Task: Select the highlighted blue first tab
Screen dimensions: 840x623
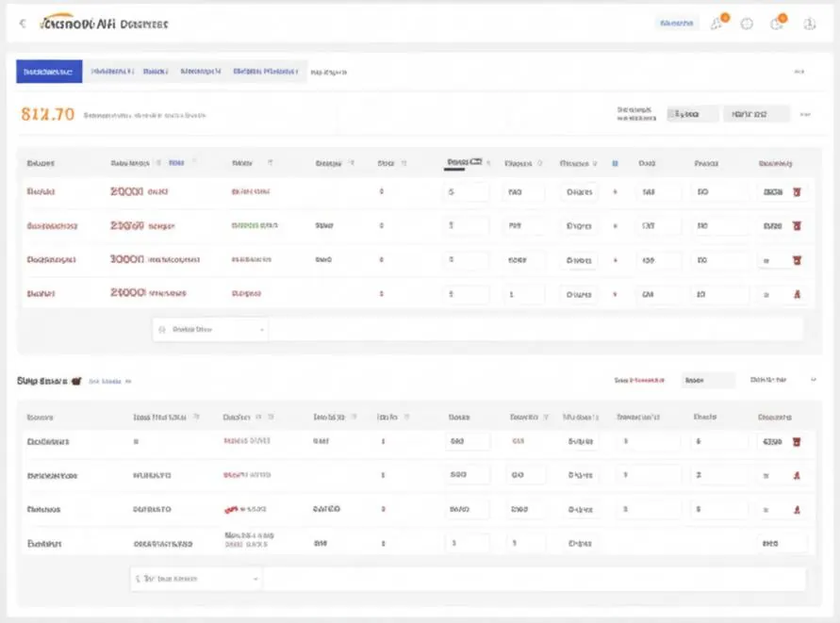Action: tap(49, 72)
